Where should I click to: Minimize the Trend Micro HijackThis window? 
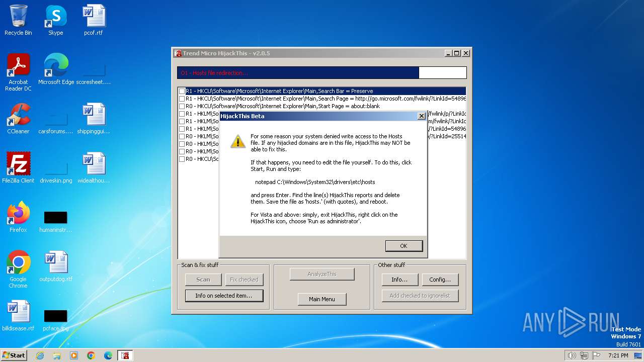coord(448,53)
